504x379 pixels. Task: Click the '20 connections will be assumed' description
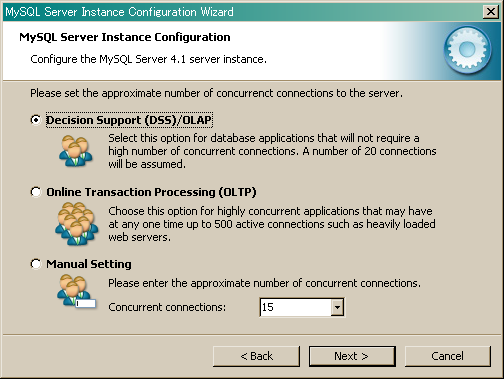272,151
